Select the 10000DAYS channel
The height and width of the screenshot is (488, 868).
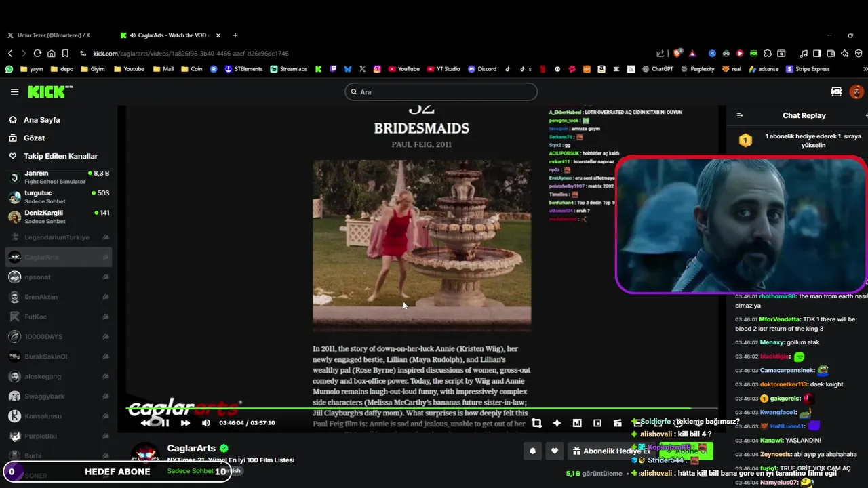[x=58, y=336]
